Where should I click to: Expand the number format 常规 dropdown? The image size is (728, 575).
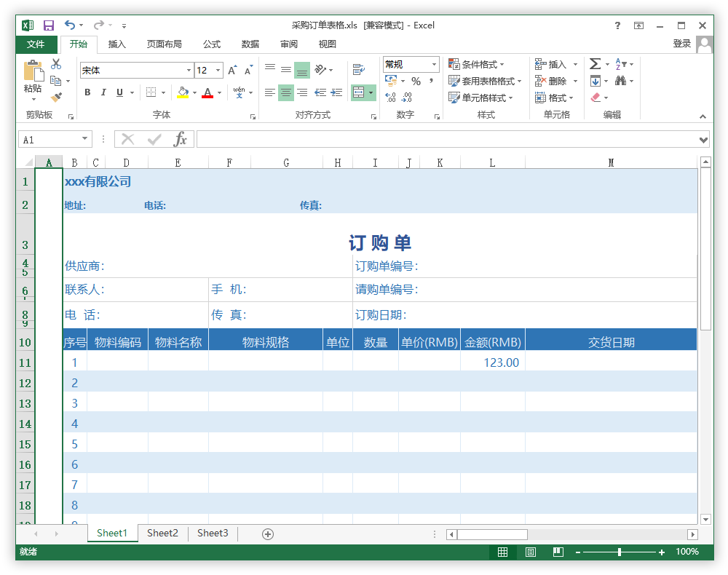click(x=434, y=64)
